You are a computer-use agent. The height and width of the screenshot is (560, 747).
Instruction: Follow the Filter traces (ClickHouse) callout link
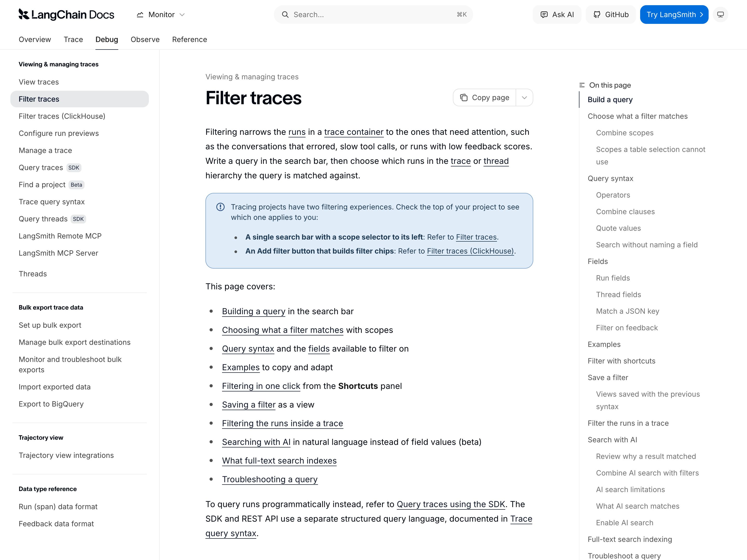pos(470,251)
